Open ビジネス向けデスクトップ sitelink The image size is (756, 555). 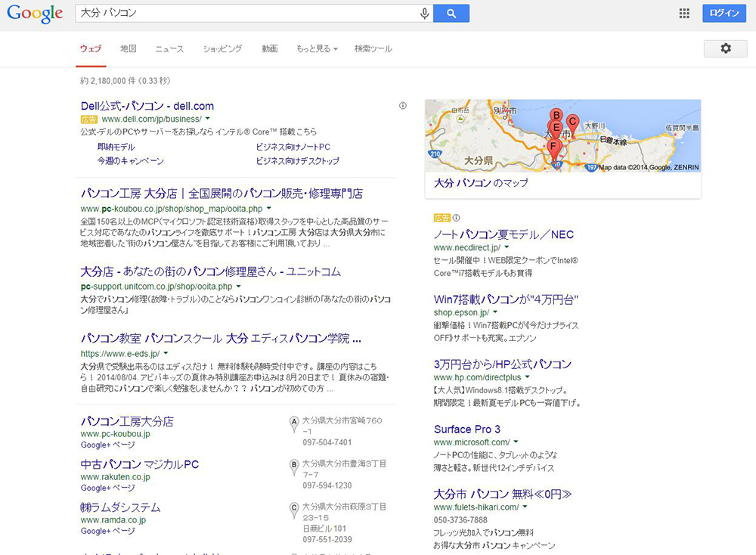pos(297,160)
